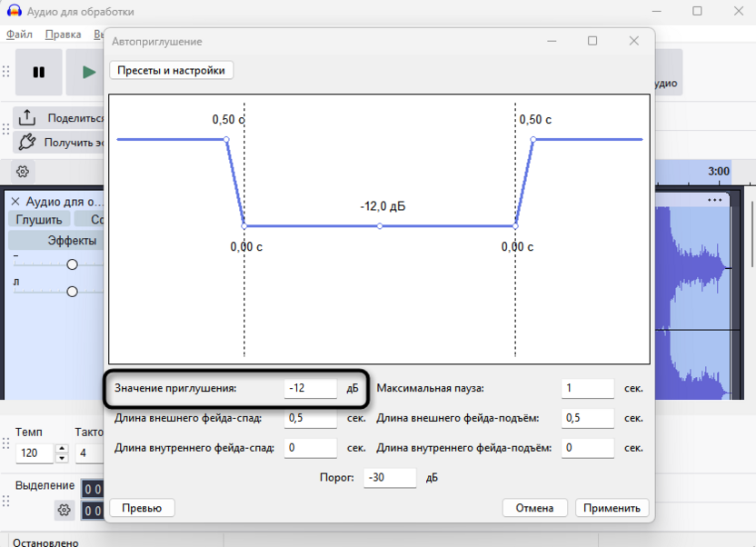756x547 pixels.
Task: Click the get effects plug icon
Action: 27,142
